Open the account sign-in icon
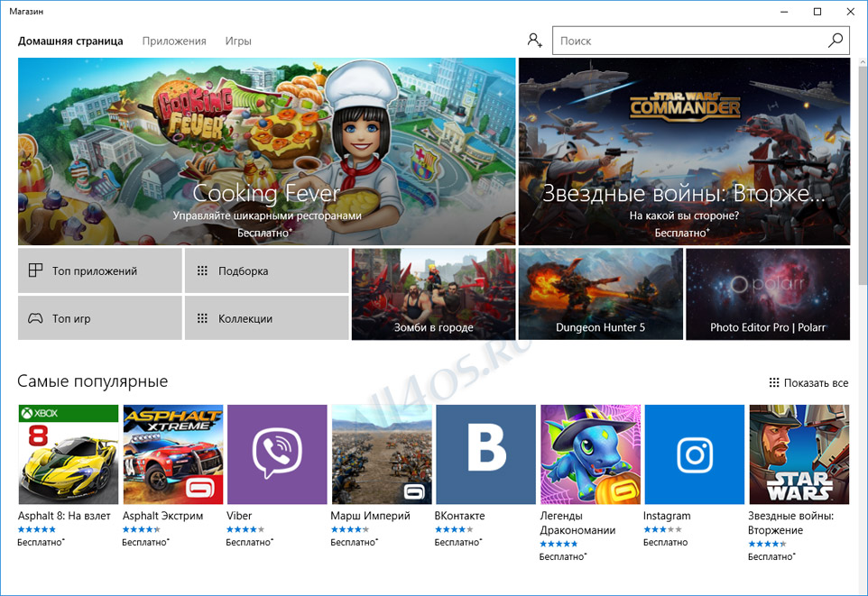 [534, 41]
